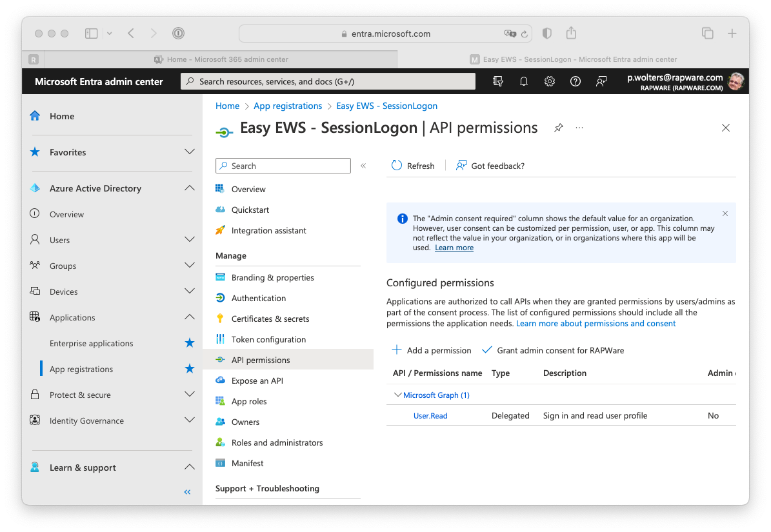Open Branding & properties
This screenshot has height=532, width=771.
272,277
